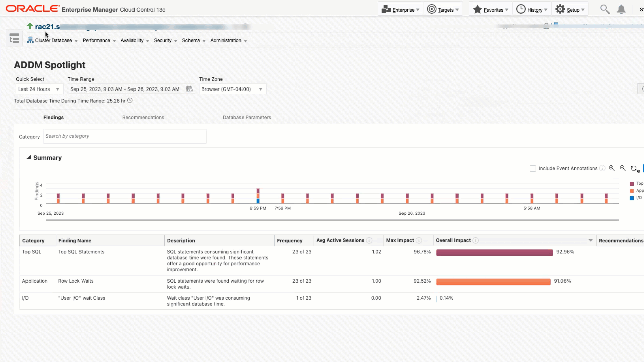The width and height of the screenshot is (644, 362).
Task: Click the navigation tree menu icon
Action: tap(14, 39)
